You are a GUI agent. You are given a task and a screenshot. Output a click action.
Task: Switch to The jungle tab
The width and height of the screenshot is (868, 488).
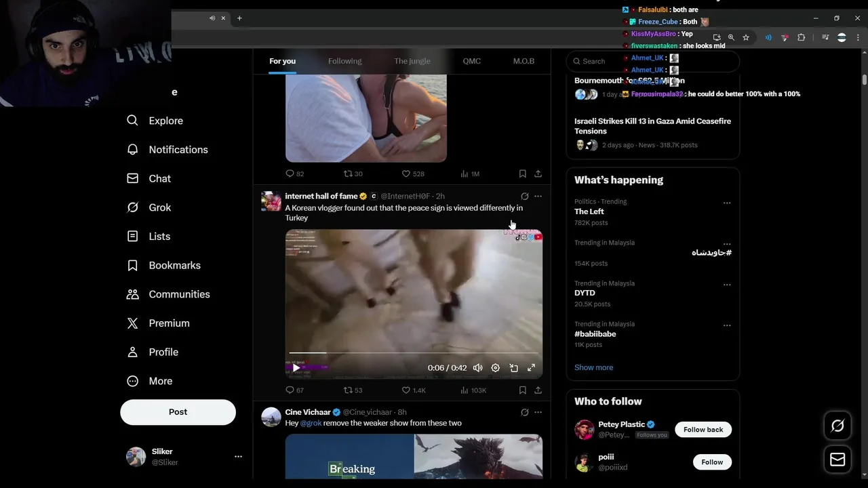click(412, 61)
